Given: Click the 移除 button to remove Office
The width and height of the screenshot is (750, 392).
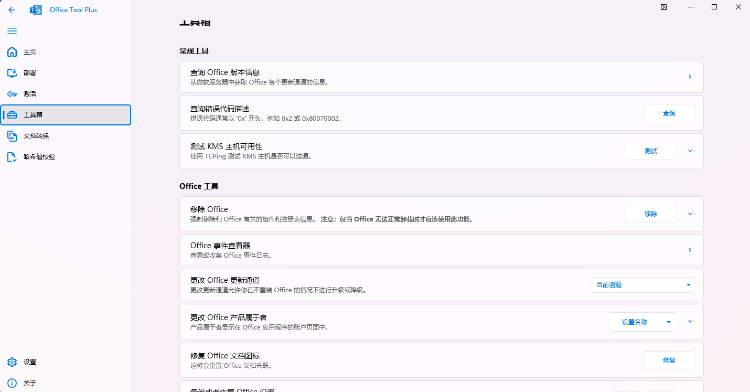Looking at the screenshot, I should click(x=651, y=214).
